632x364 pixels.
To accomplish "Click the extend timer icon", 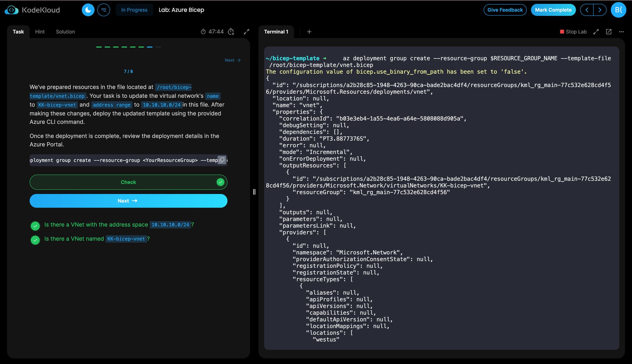I will [231, 32].
